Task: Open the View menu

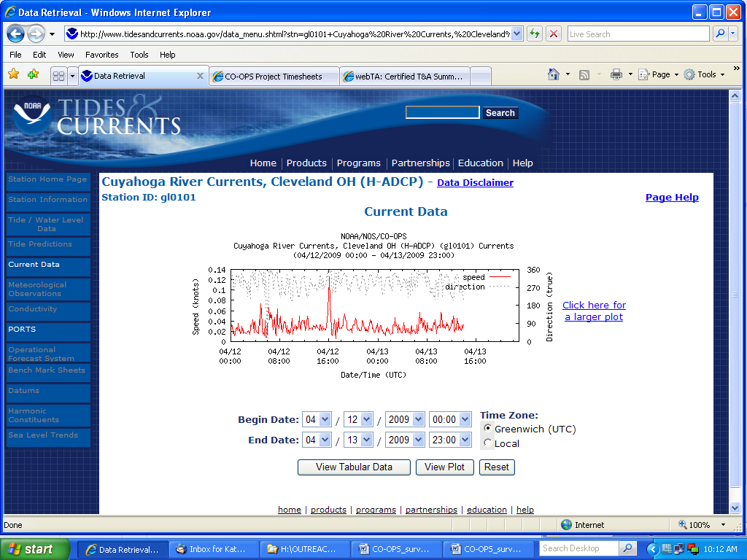Action: tap(66, 55)
